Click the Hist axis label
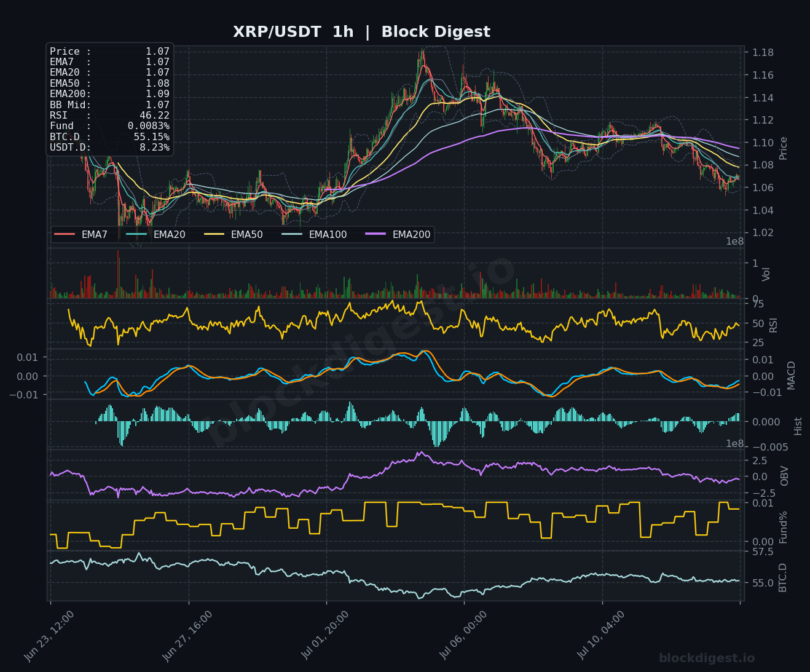The width and height of the screenshot is (810, 672). (798, 425)
